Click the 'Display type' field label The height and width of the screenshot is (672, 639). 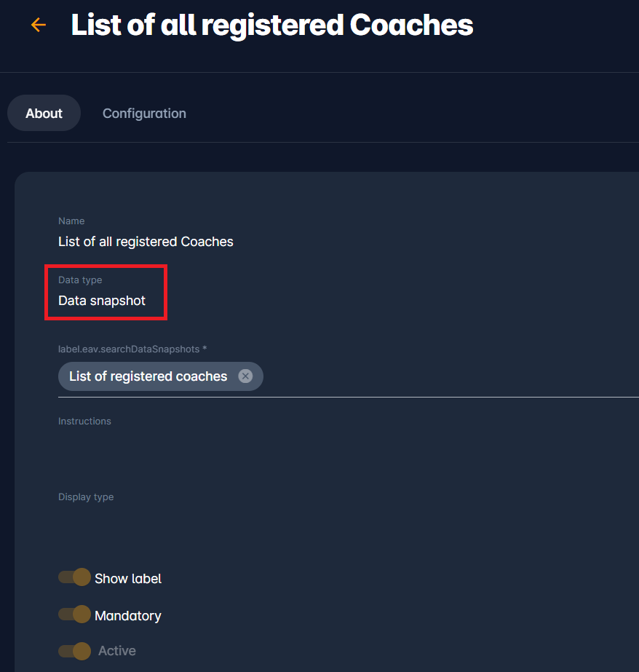[x=86, y=497]
